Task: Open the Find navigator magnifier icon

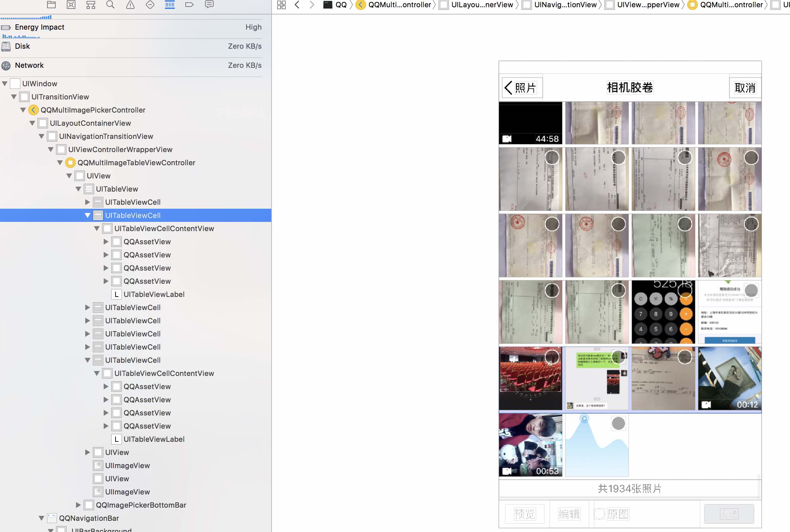Action: tap(110, 5)
